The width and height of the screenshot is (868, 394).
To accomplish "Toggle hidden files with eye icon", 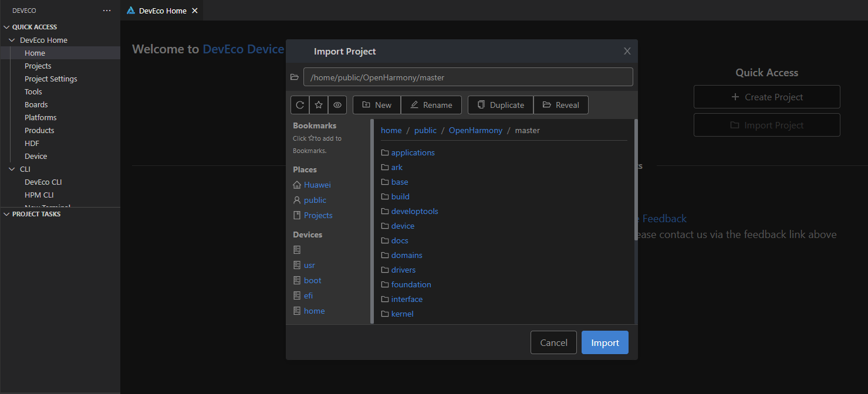I will (337, 105).
